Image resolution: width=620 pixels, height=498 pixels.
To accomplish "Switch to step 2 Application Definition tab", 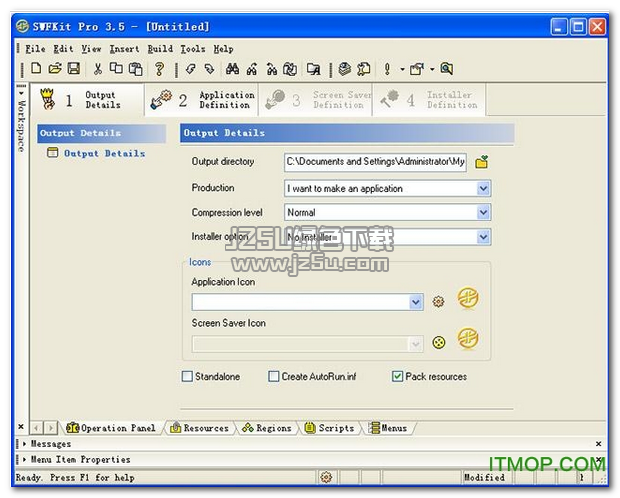I will [x=202, y=100].
